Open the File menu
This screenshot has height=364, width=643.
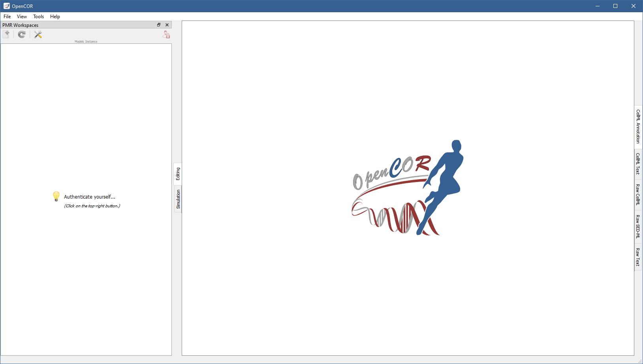click(7, 17)
